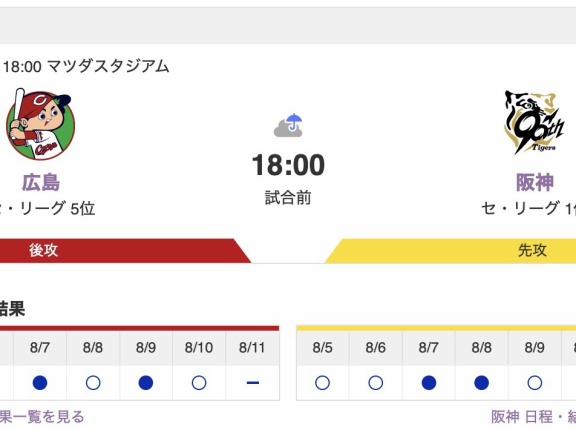The width and height of the screenshot is (576, 430).
Task: Select the red 後攻 banner
Action: (x=125, y=250)
